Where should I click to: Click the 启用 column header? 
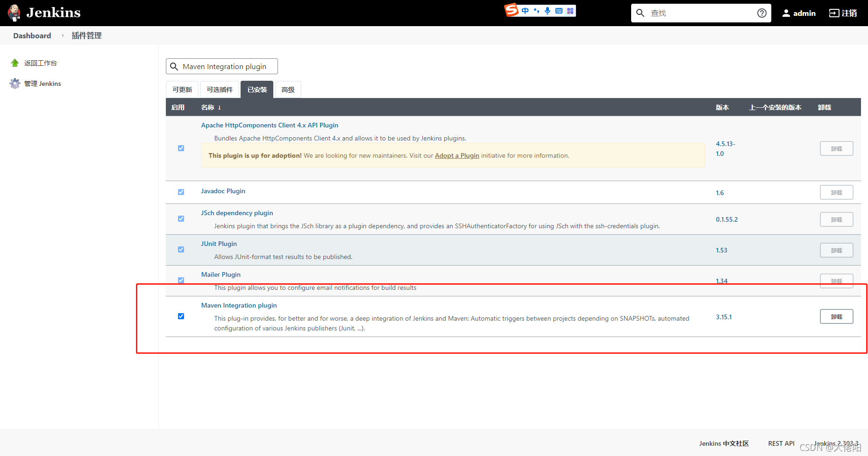(x=178, y=107)
